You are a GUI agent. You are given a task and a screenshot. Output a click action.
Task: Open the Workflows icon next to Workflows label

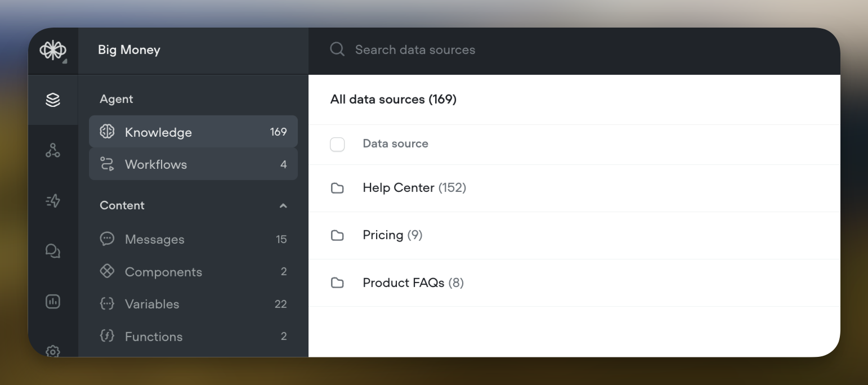[x=107, y=164]
